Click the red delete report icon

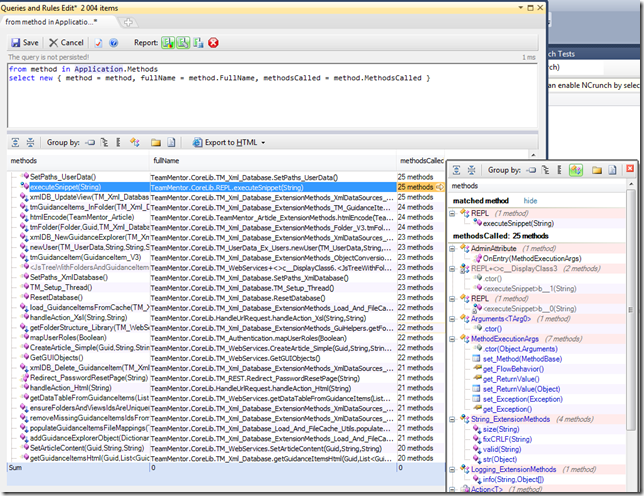212,43
